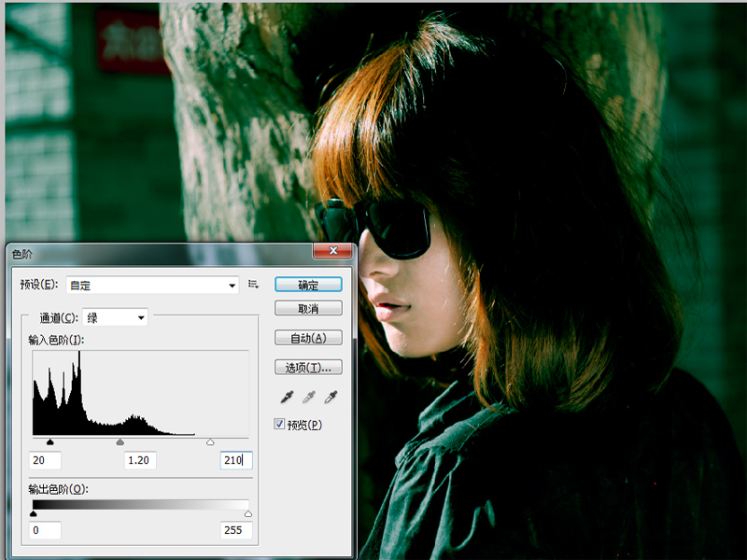Open 选项(T)... options dialog

[308, 368]
